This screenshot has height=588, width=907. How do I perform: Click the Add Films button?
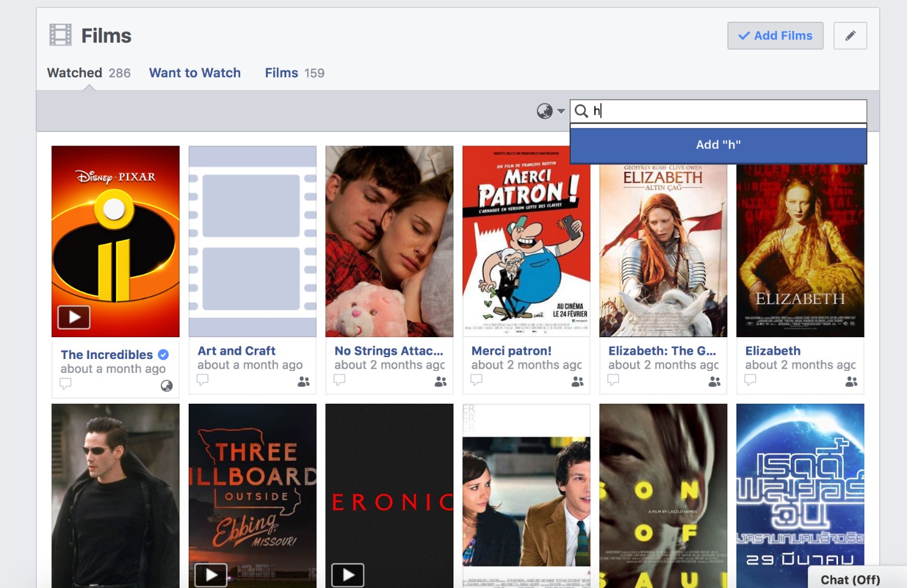click(x=775, y=36)
